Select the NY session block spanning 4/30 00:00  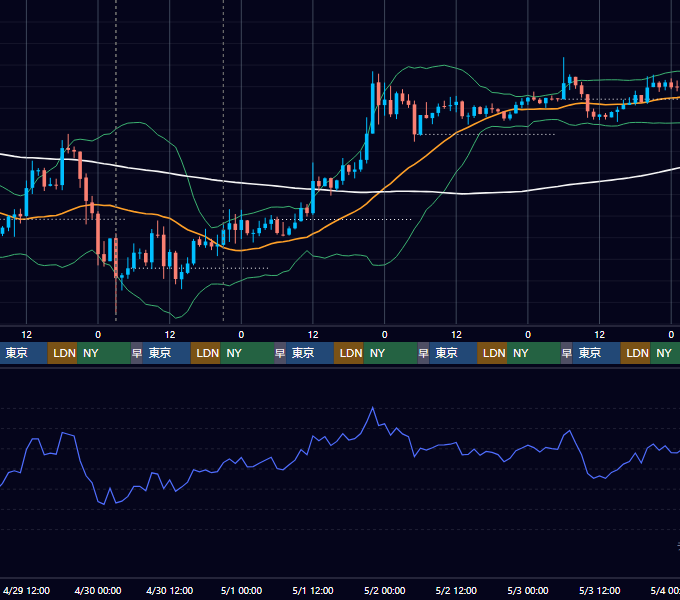[x=104, y=353]
